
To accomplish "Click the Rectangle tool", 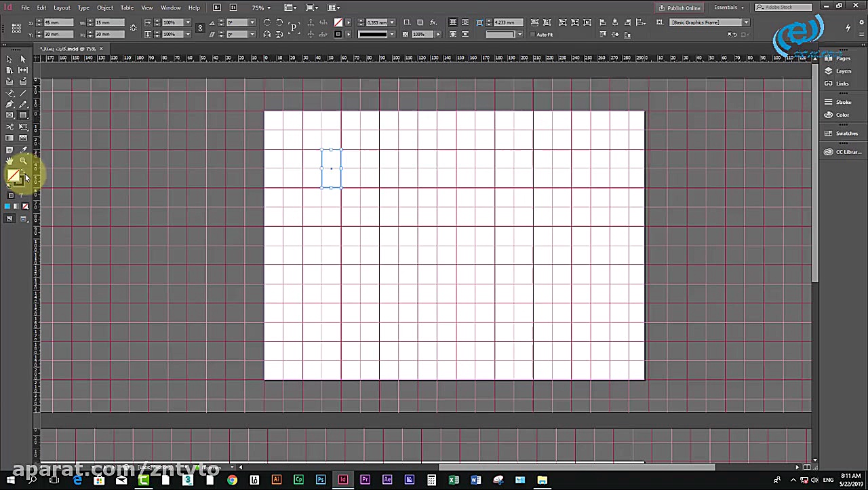I will [x=23, y=115].
